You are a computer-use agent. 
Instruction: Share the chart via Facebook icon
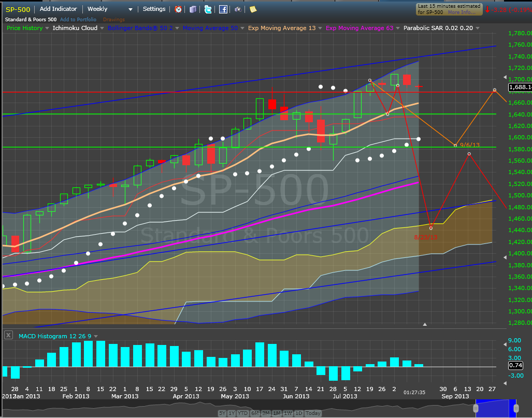tap(223, 9)
